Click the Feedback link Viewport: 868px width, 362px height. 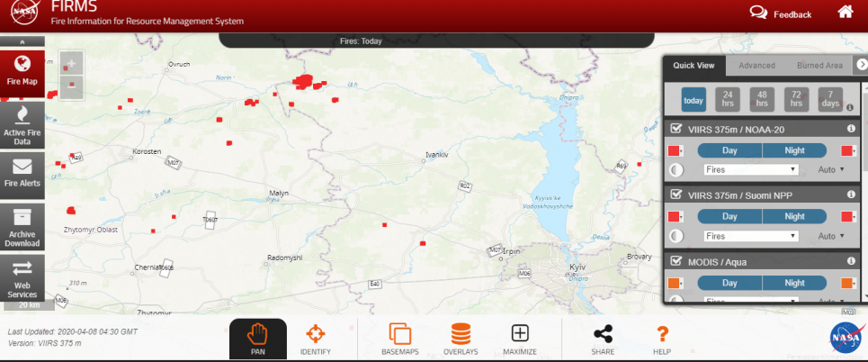coord(781,14)
